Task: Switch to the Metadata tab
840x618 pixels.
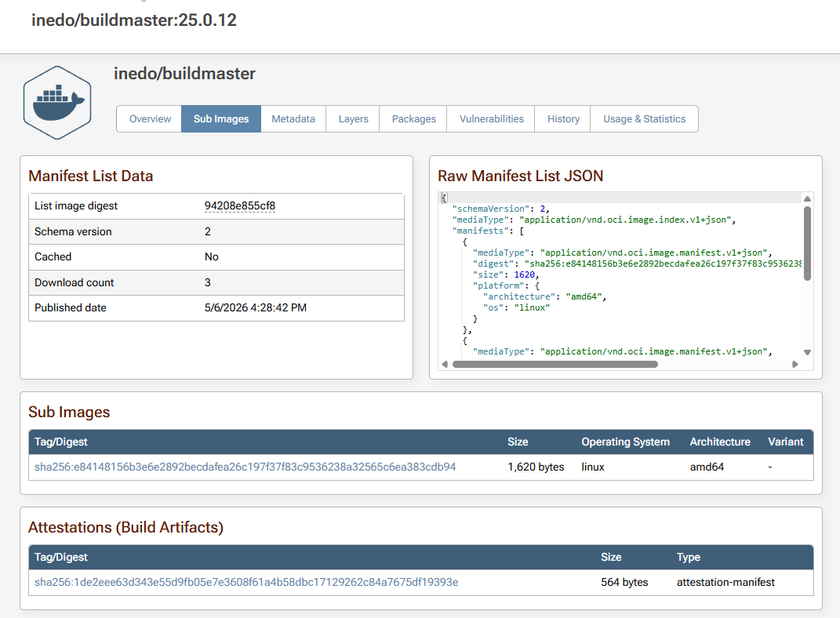Action: tap(293, 119)
